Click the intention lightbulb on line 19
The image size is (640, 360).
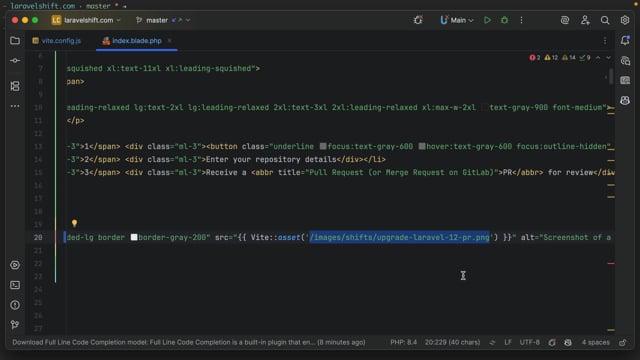click(x=74, y=223)
